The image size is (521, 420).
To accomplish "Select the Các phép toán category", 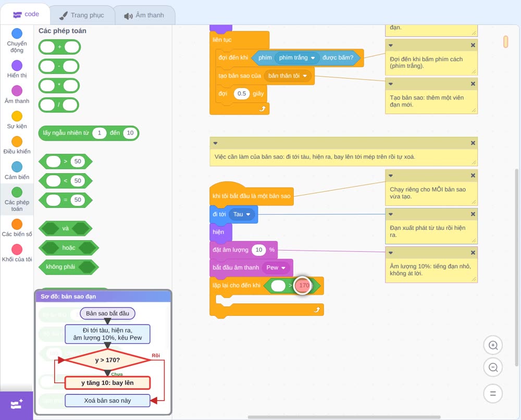I will coord(17,200).
